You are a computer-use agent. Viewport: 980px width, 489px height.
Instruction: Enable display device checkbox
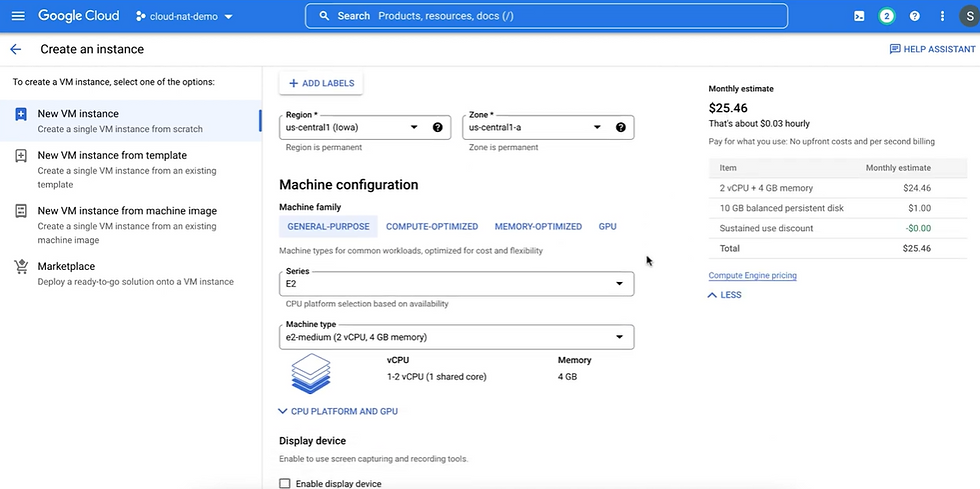[x=285, y=483]
